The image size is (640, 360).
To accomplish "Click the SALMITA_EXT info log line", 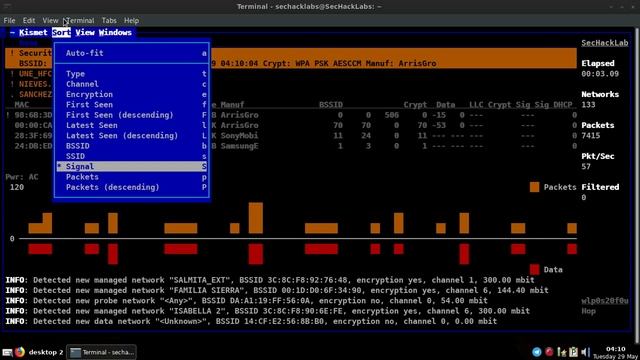I will point(270,280).
